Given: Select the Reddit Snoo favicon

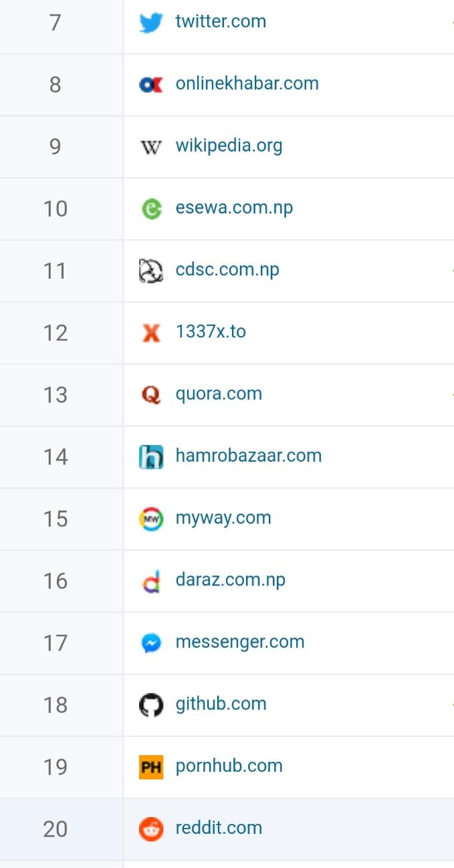Looking at the screenshot, I should point(151,827).
